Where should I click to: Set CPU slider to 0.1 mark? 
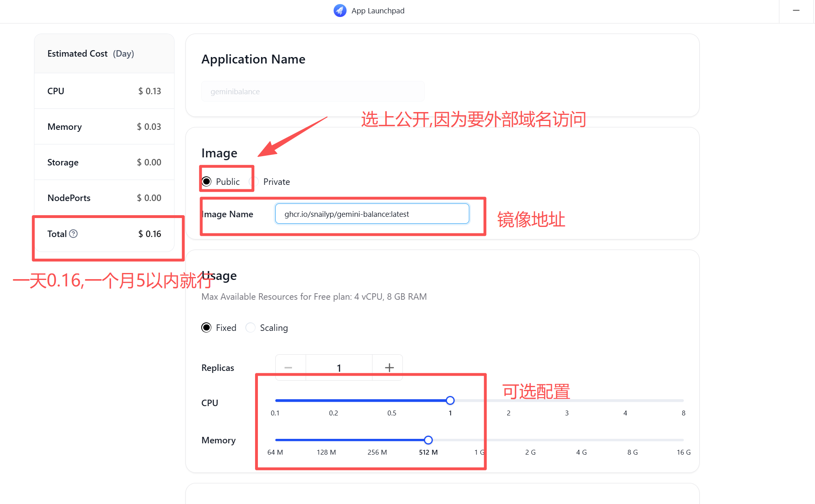coord(276,400)
